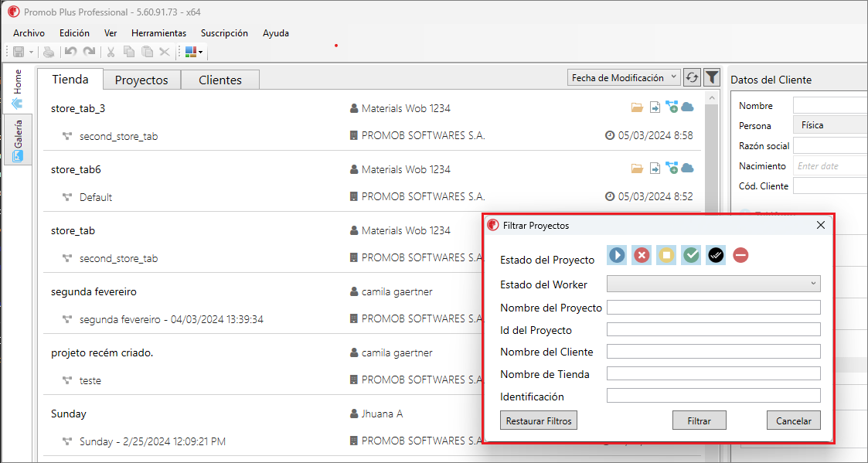This screenshot has width=868, height=463.
Task: Click the Print icon in toolbar
Action: [49, 52]
